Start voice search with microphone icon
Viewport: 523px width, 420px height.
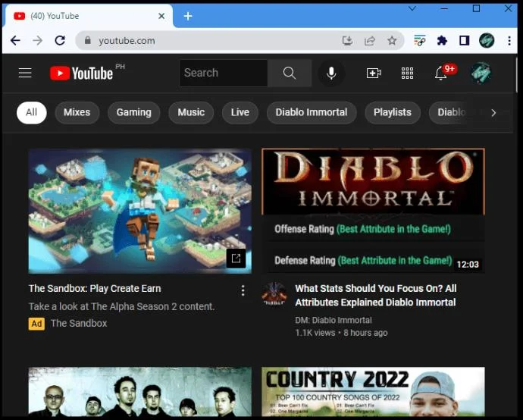coord(331,73)
